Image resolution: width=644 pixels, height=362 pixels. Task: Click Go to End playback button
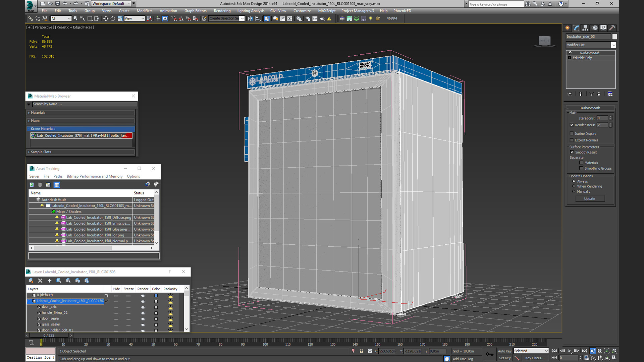[x=584, y=351]
